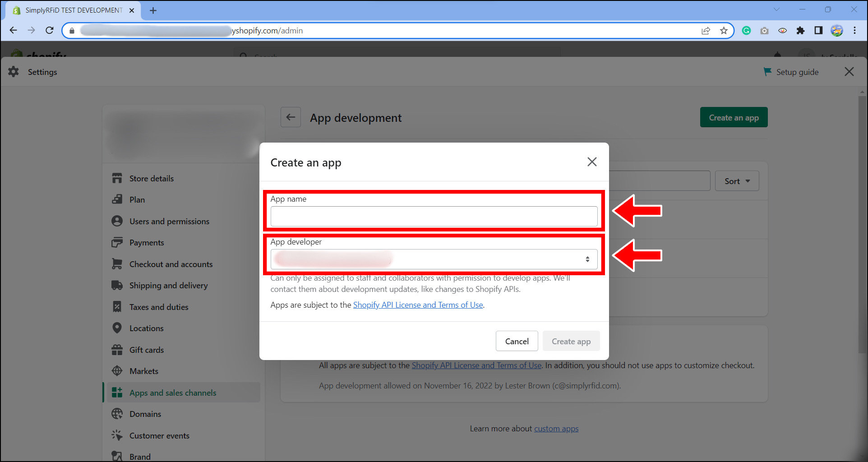
Task: Click the Apps and sales channels grid icon
Action: coord(117,393)
